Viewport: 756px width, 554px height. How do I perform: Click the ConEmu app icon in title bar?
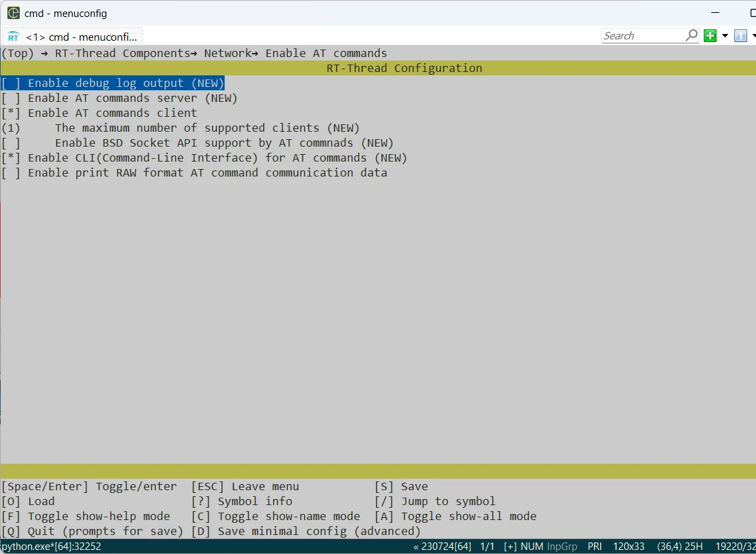(x=14, y=13)
